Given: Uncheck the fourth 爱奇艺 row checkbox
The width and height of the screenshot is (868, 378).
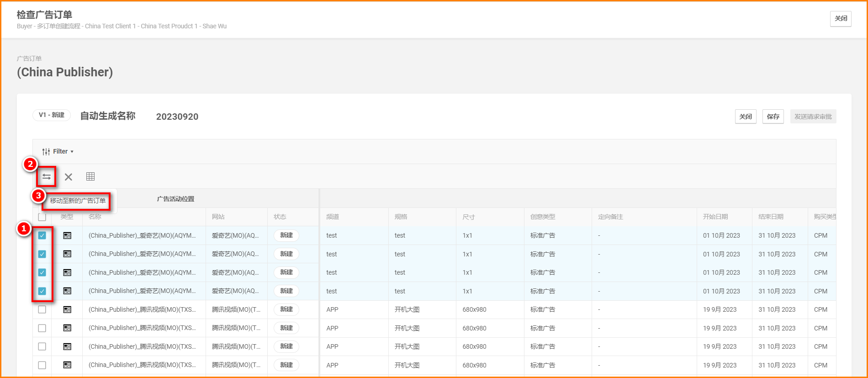Looking at the screenshot, I should click(x=42, y=291).
